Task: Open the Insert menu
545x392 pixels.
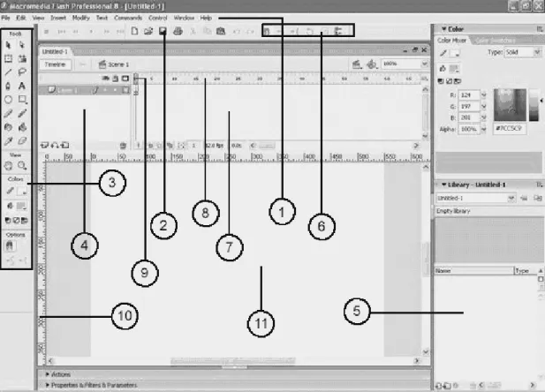Action: (x=58, y=18)
